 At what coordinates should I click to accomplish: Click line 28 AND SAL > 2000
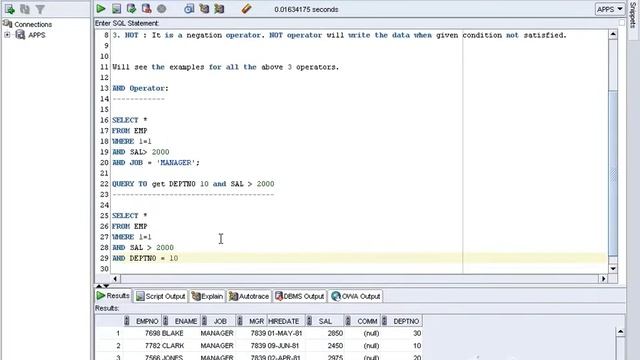click(143, 247)
